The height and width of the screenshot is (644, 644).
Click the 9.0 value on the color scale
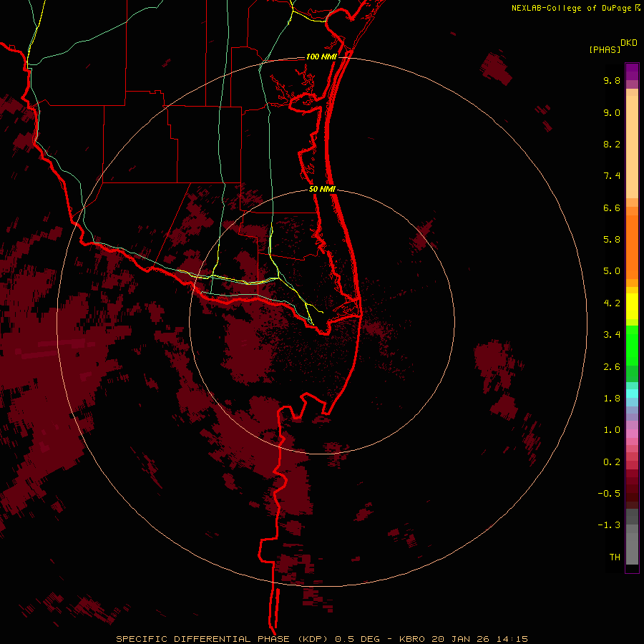tap(612, 112)
